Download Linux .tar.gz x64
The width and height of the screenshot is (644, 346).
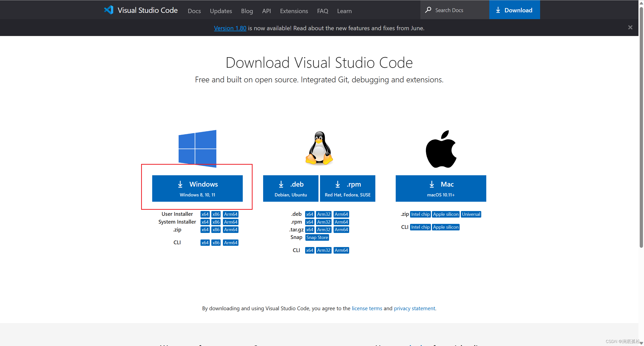pos(310,230)
